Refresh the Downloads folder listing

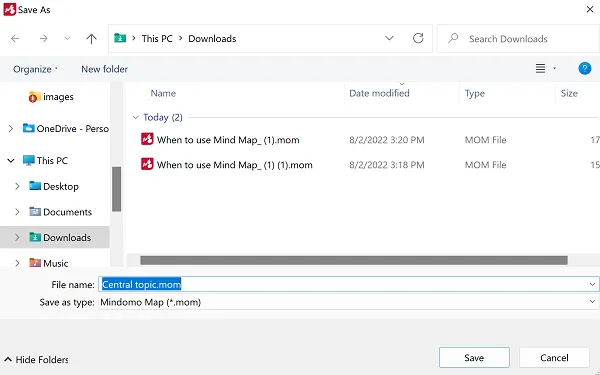pyautogui.click(x=418, y=38)
